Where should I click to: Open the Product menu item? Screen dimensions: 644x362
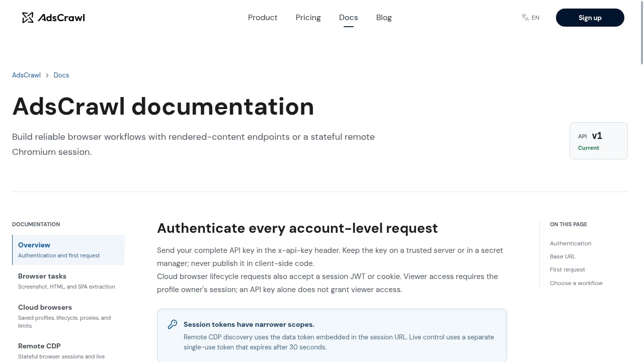[263, 18]
